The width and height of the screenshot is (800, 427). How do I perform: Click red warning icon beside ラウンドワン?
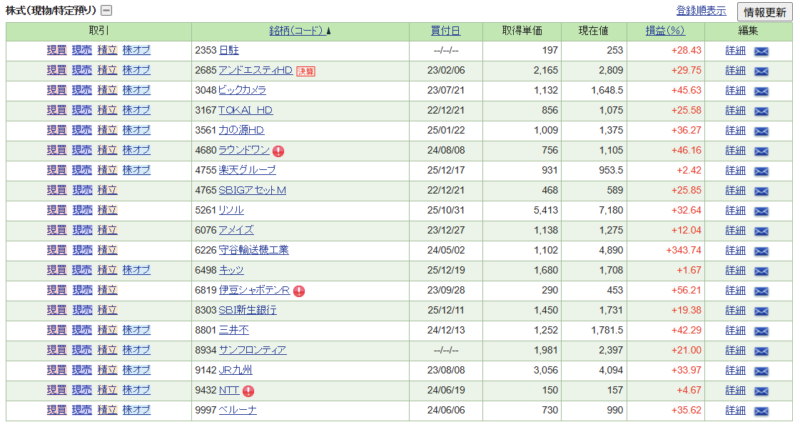[278, 151]
